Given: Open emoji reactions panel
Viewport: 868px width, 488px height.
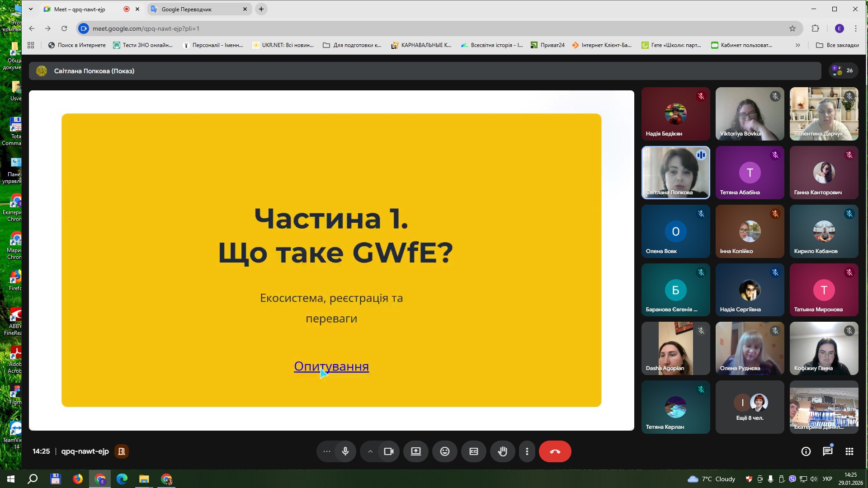Looking at the screenshot, I should click(444, 451).
